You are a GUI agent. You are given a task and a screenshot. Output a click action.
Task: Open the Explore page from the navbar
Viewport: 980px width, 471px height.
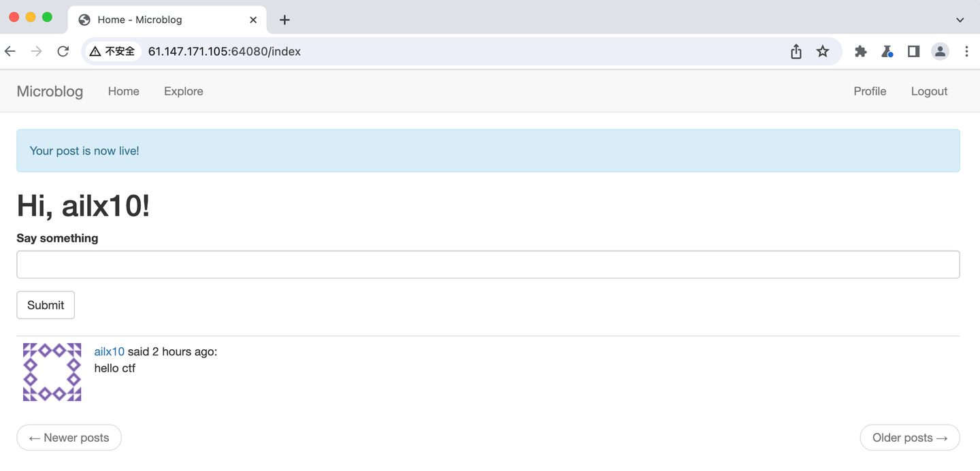[x=183, y=91]
